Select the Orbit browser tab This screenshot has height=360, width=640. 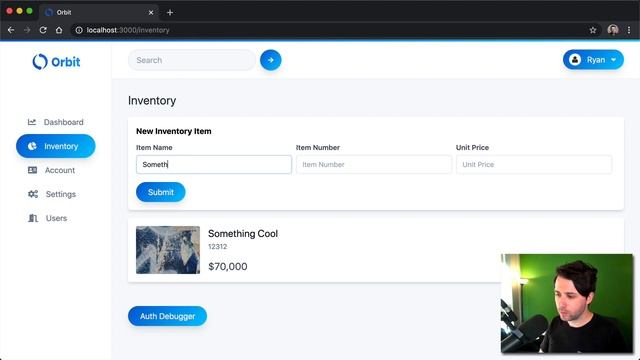tap(99, 12)
